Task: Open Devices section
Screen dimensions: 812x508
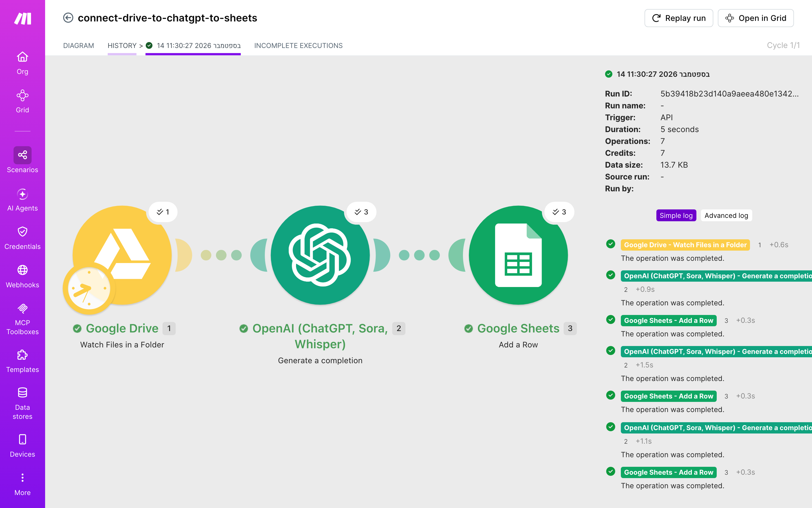Action: click(23, 446)
